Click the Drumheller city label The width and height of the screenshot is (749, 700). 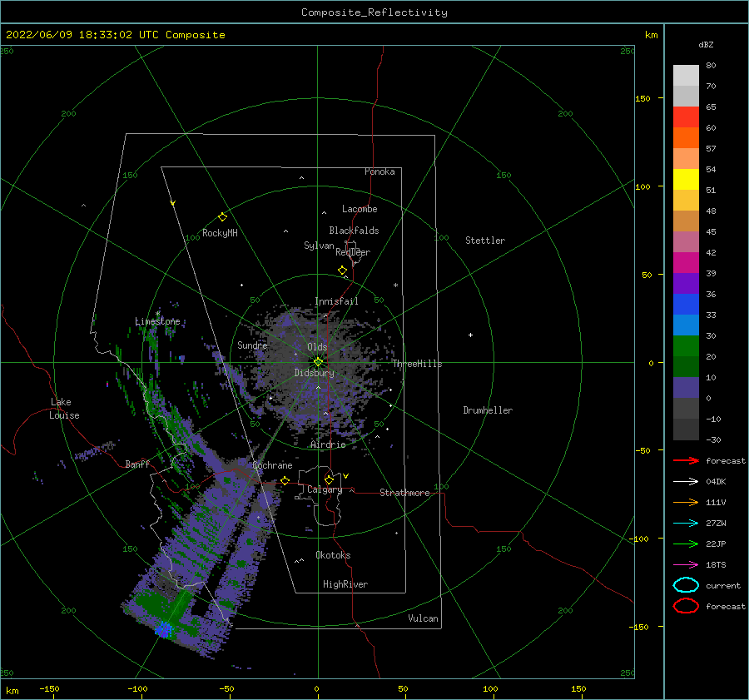tap(488, 410)
